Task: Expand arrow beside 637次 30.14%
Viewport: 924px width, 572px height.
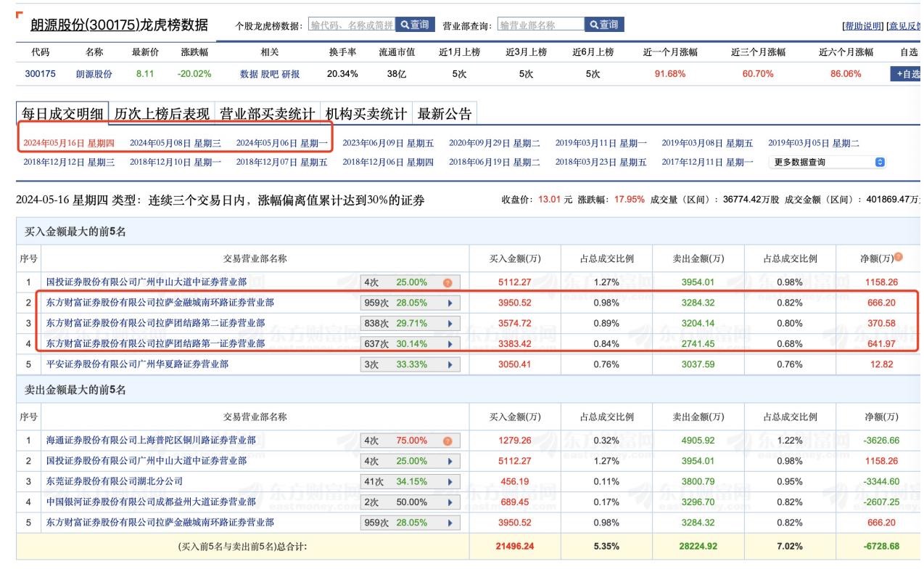Action: (450, 343)
